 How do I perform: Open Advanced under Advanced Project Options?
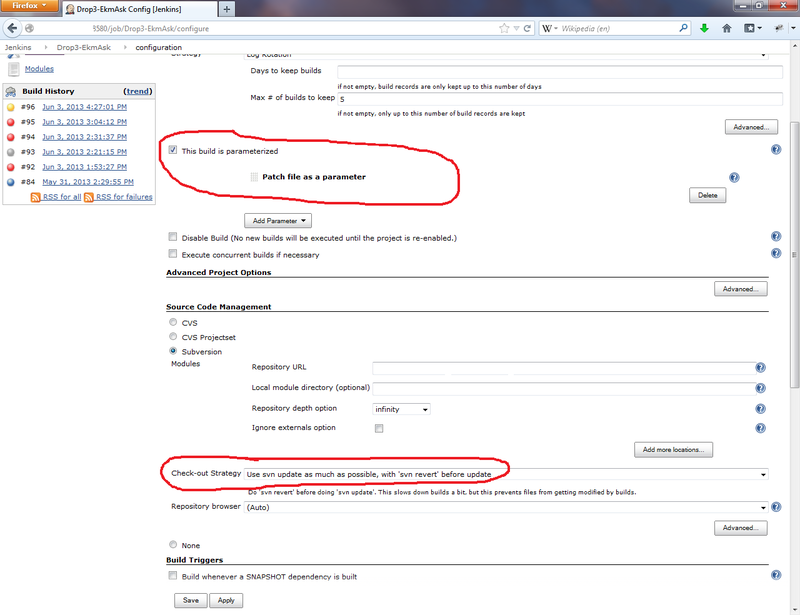tap(741, 289)
